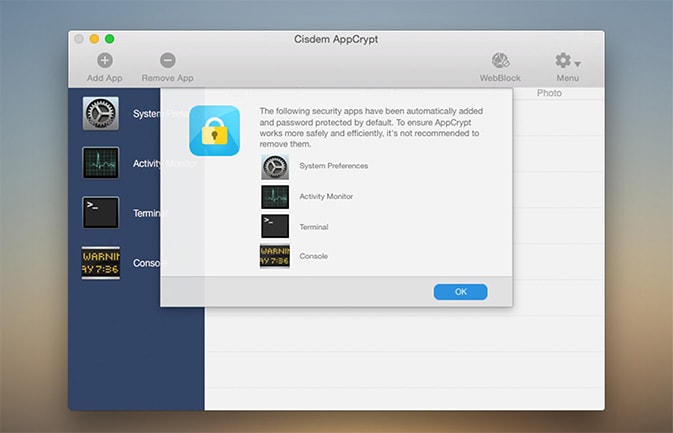673x433 pixels.
Task: Click the Remove App minus icon
Action: click(167, 61)
